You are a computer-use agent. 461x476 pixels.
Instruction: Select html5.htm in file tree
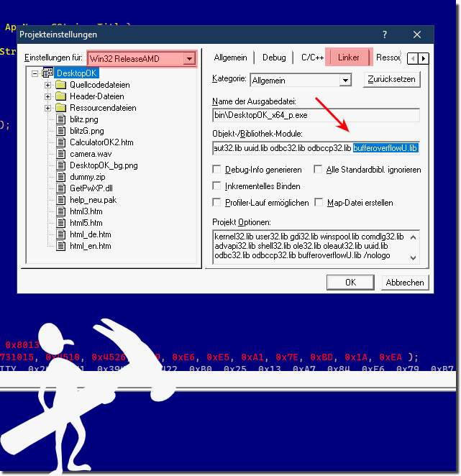(x=86, y=223)
